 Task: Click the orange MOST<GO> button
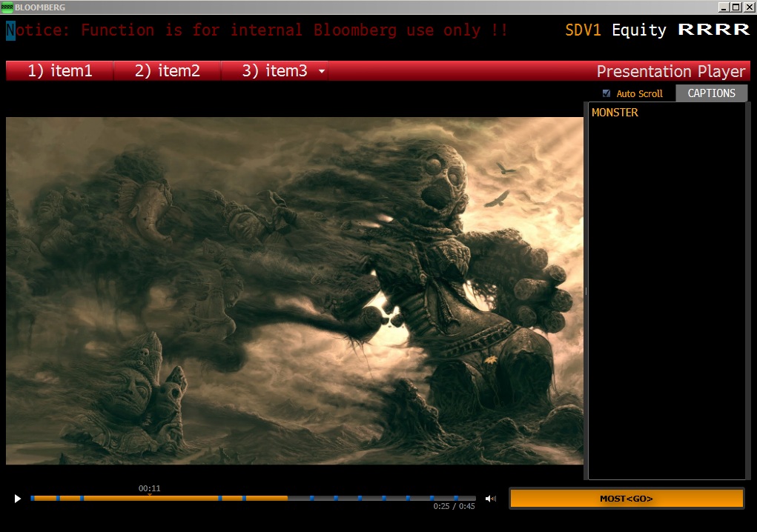click(627, 499)
